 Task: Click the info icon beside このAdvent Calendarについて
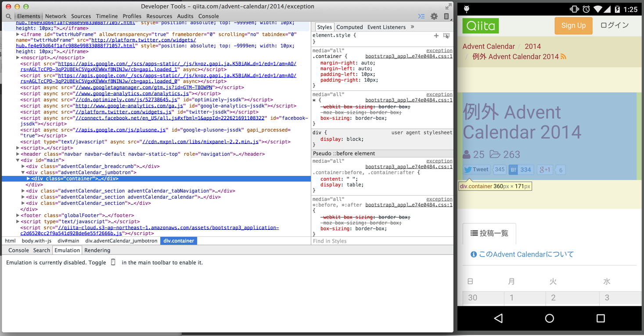pyautogui.click(x=474, y=254)
